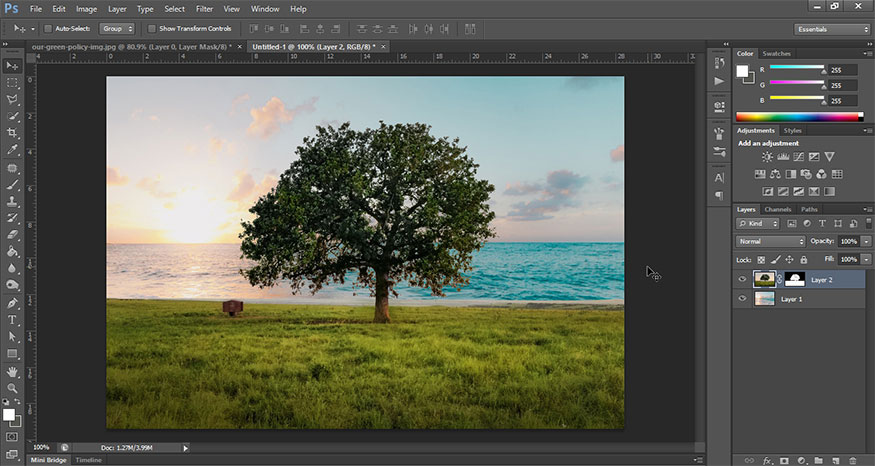The image size is (875, 466).
Task: Open the Group auto-select dropdown
Action: click(x=117, y=29)
